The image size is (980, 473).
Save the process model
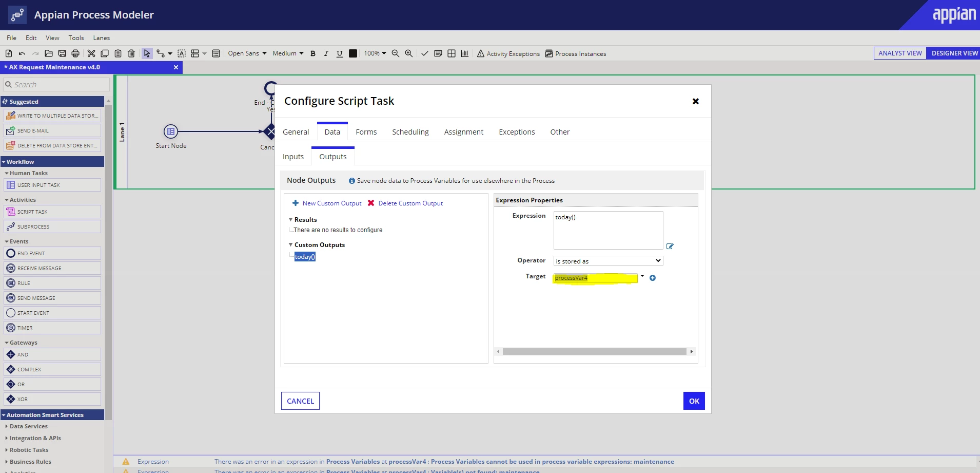[62, 53]
